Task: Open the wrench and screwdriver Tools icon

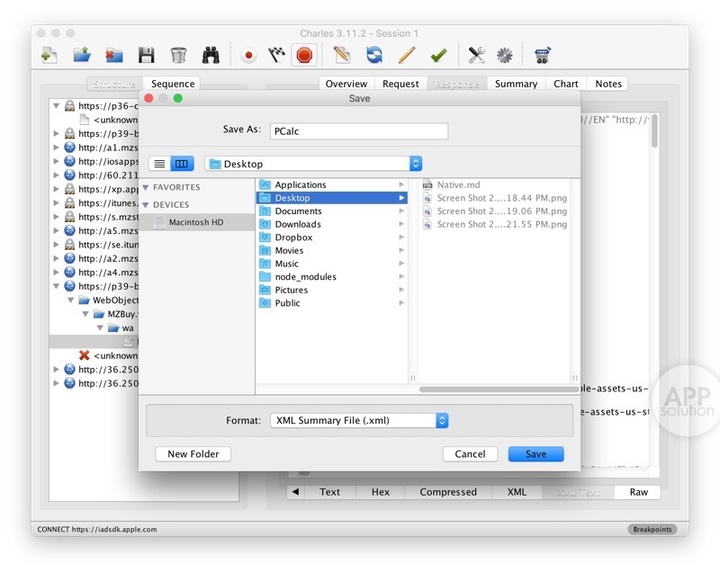Action: click(477, 55)
